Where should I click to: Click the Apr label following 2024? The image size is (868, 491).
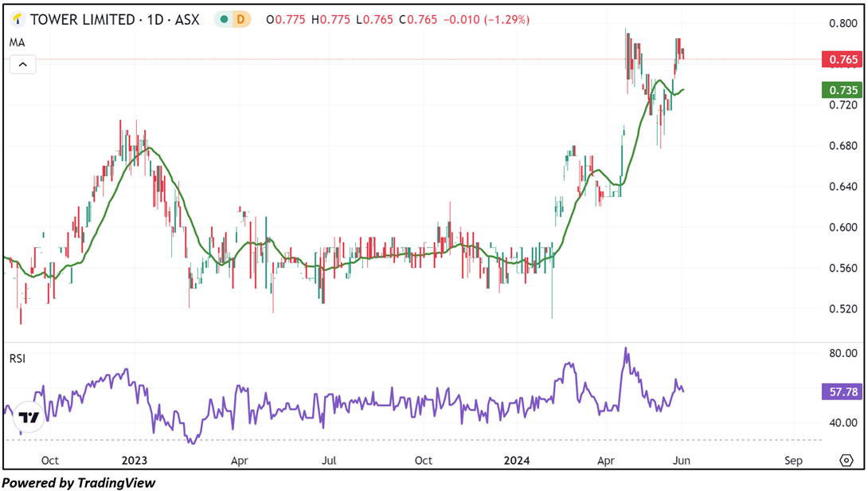[x=606, y=461]
